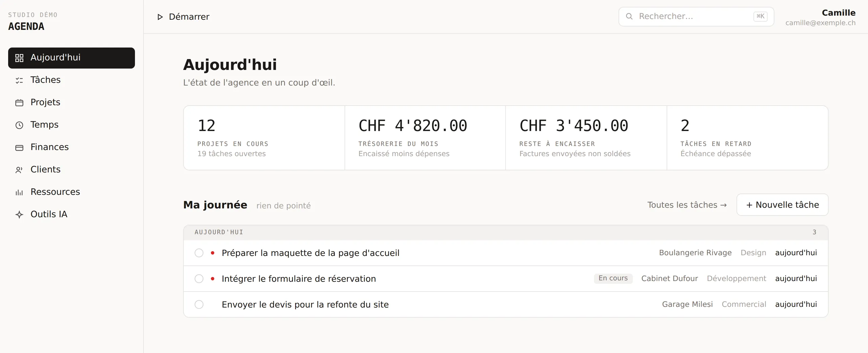The image size is (868, 353).
Task: Click the grid icon beside Aujourd'hui
Action: pos(19,58)
